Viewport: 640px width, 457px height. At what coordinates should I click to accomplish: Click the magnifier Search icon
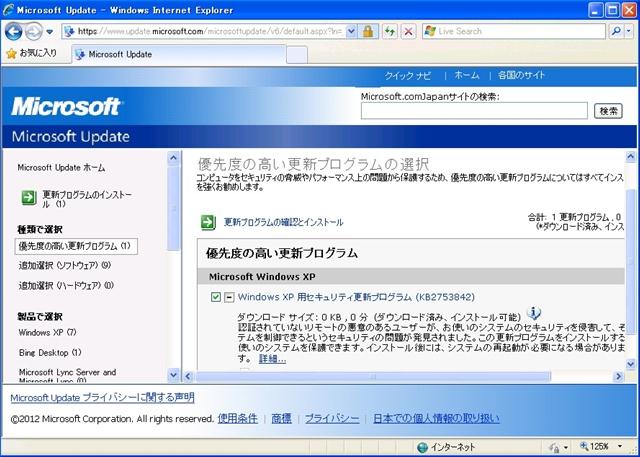pyautogui.click(x=616, y=31)
